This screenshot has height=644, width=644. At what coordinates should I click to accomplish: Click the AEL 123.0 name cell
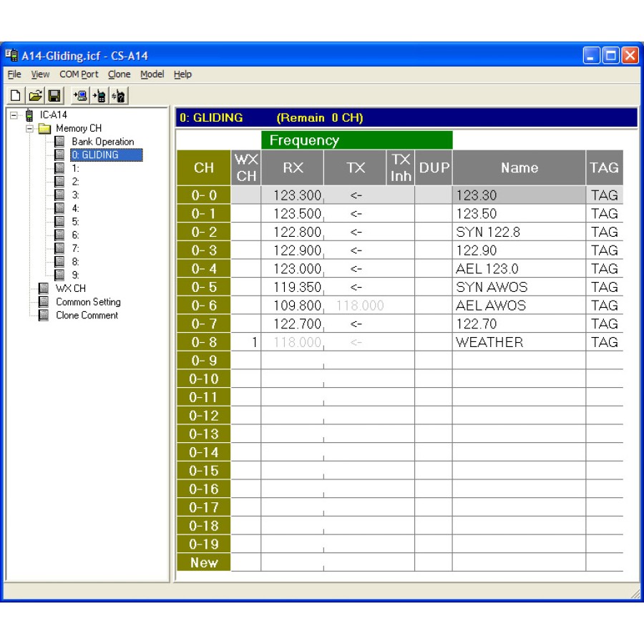519,268
